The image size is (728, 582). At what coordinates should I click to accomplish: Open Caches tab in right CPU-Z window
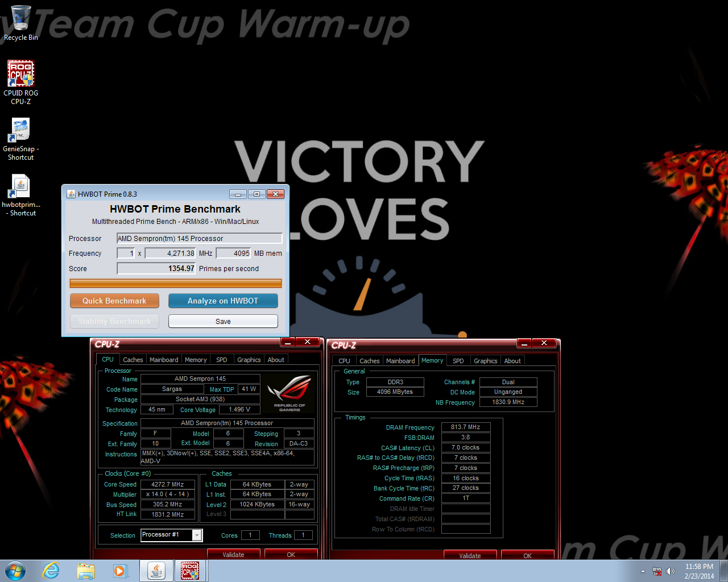[x=370, y=361]
